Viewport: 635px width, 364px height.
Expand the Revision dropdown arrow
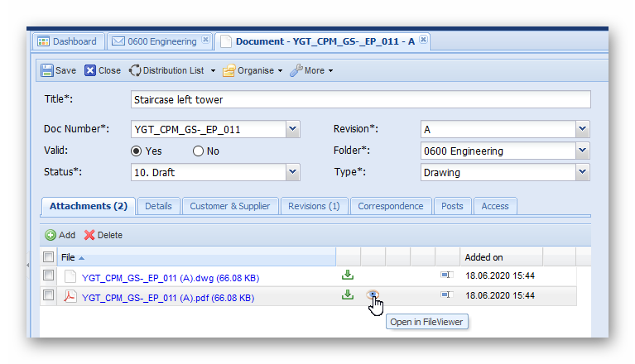582,129
